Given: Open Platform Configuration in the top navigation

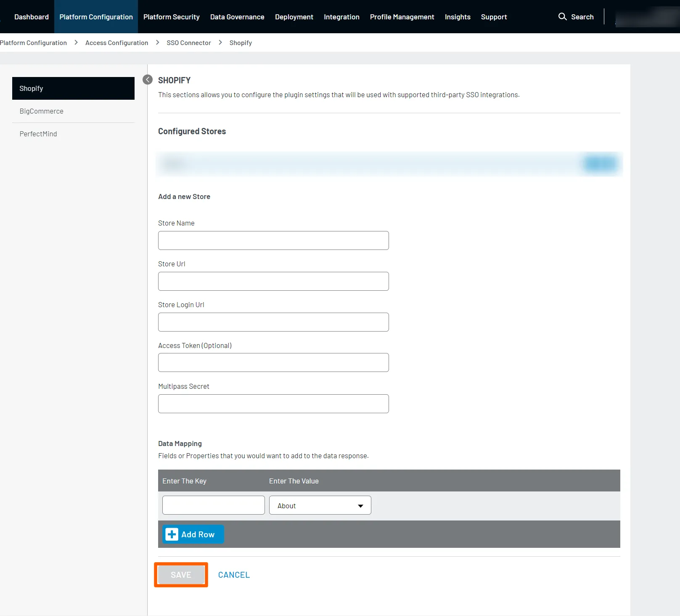Looking at the screenshot, I should tap(96, 17).
